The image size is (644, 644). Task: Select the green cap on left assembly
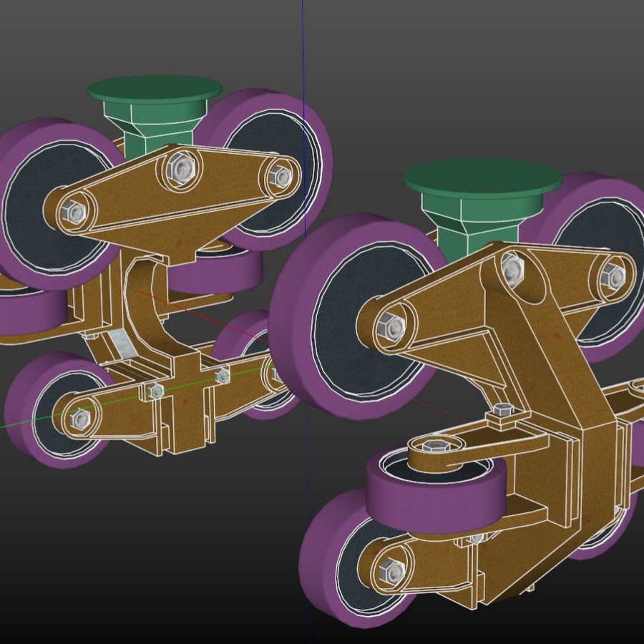pyautogui.click(x=154, y=89)
